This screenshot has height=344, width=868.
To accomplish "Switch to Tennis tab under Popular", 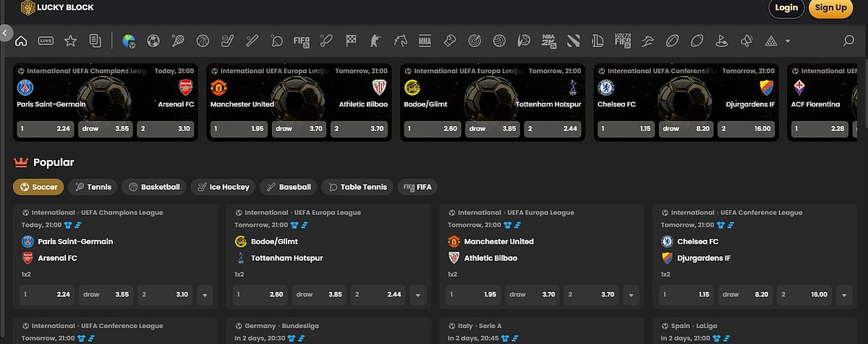I will pos(93,187).
